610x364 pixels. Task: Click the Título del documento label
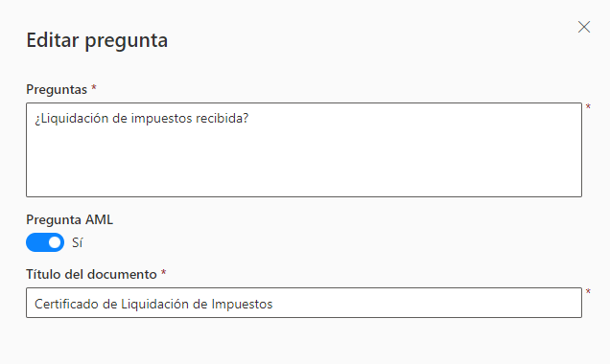(91, 274)
